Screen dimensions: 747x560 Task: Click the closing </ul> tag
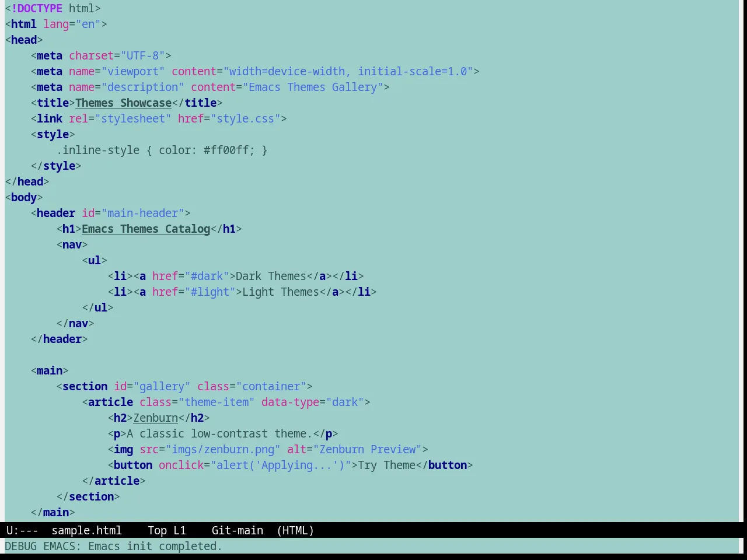click(x=97, y=307)
